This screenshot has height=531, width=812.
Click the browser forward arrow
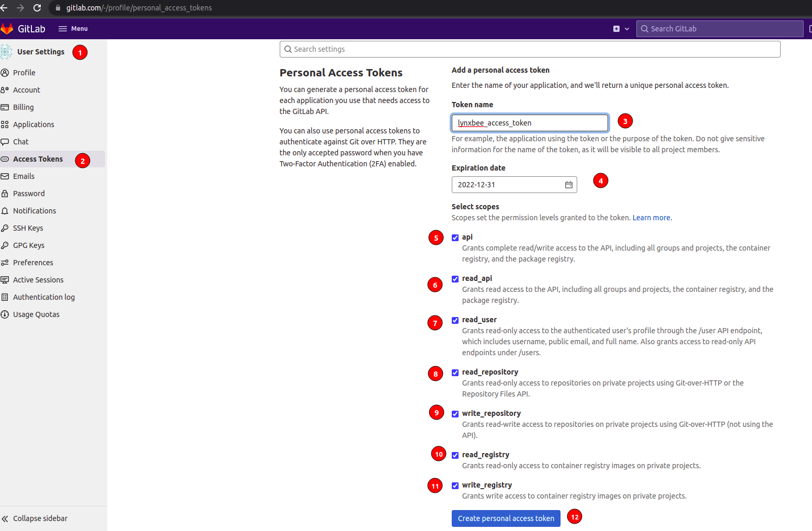coord(20,8)
